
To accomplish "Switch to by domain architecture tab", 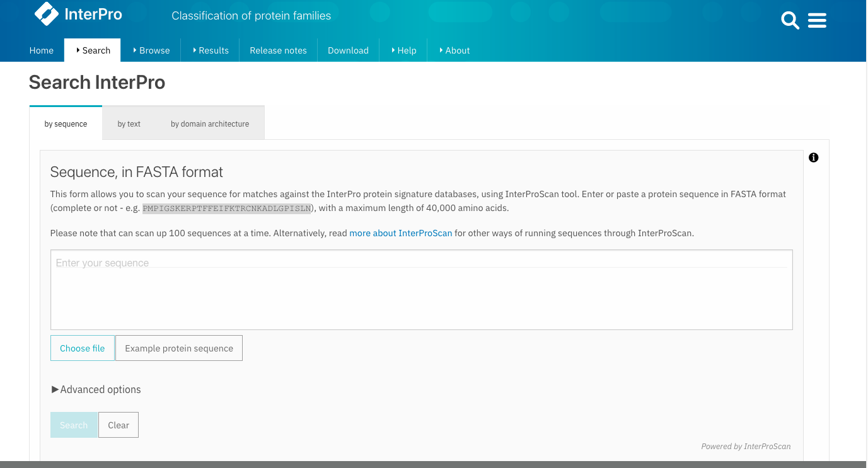I will click(210, 124).
